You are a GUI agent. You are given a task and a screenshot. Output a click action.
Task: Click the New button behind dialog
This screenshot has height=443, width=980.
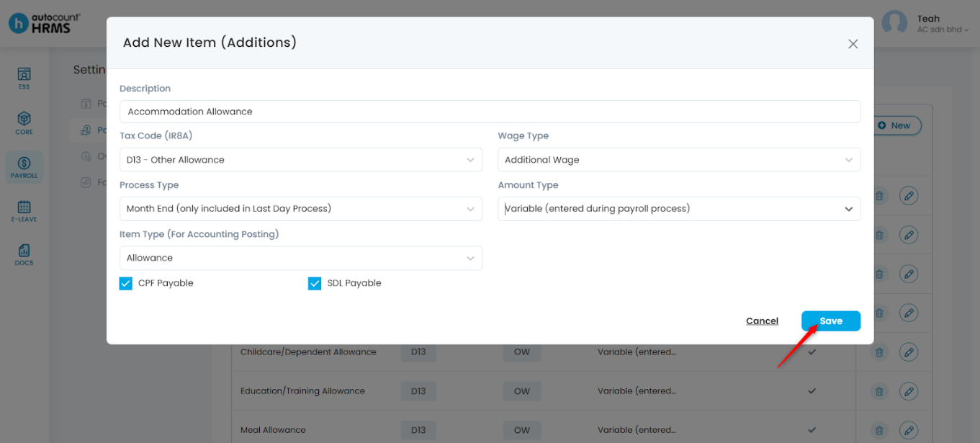[894, 125]
